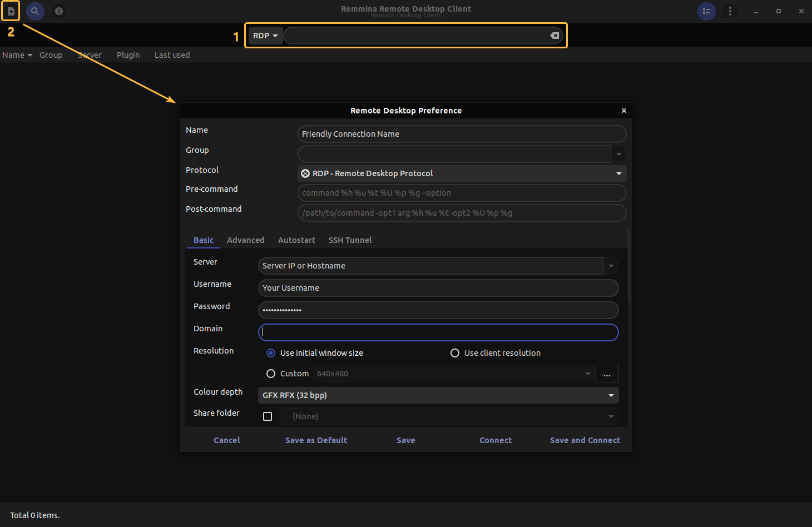Enable the Share folder checkbox
The height and width of the screenshot is (527, 812).
click(268, 416)
